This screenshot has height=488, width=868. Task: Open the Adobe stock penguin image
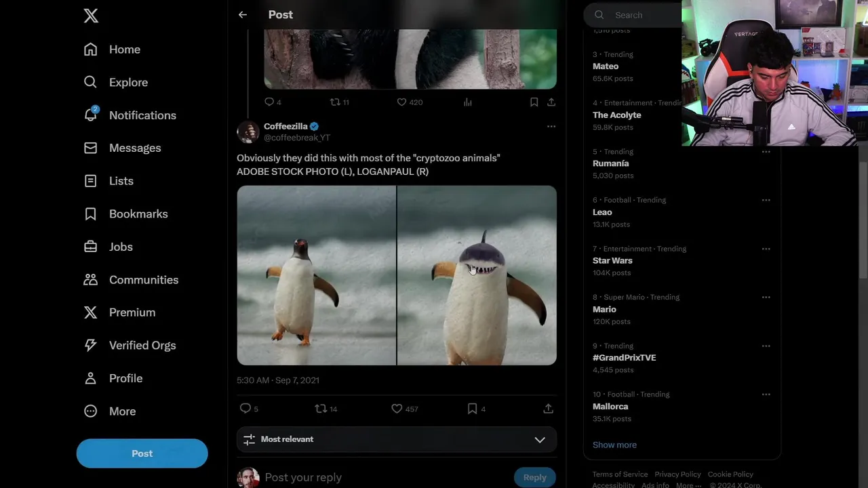pos(316,275)
